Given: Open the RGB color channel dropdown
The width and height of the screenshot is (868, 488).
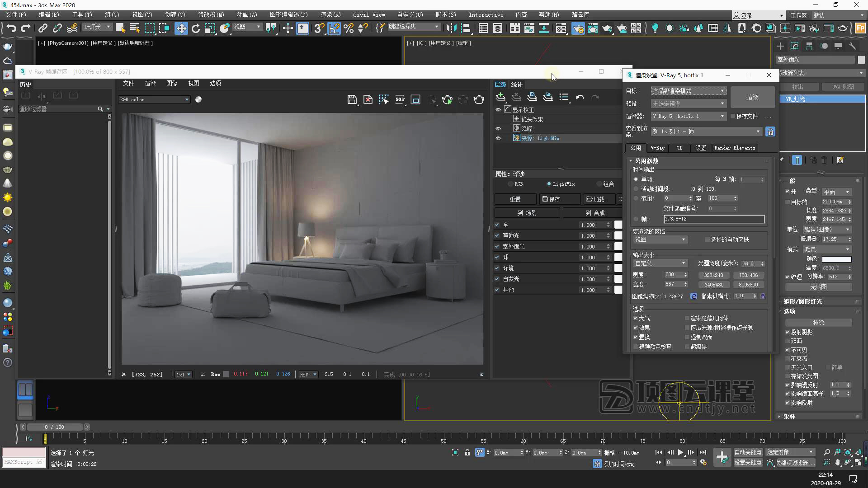Looking at the screenshot, I should click(154, 99).
